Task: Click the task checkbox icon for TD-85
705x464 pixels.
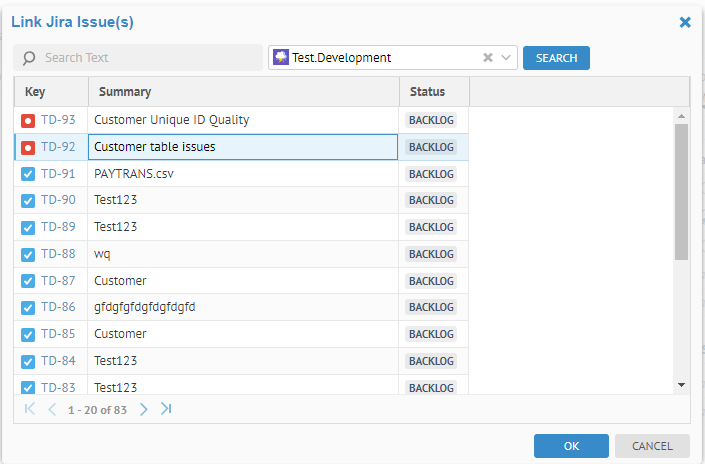Action: [28, 334]
